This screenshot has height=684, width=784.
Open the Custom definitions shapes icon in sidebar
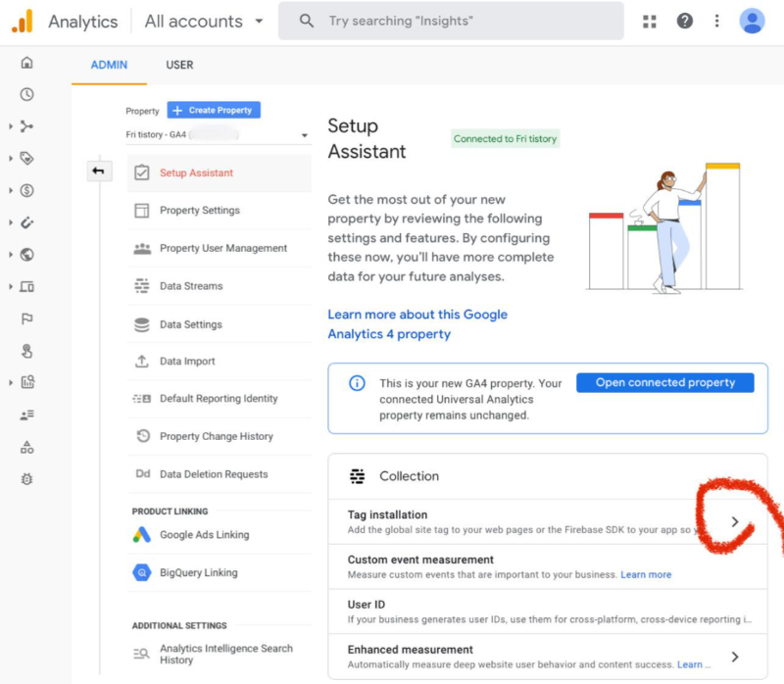(27, 447)
